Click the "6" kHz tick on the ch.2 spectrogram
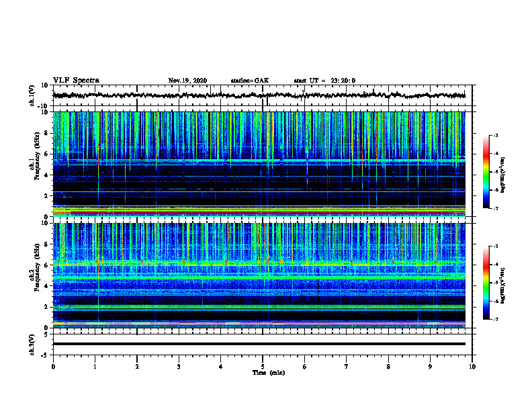This screenshot has height=411, width=532. [x=46, y=265]
